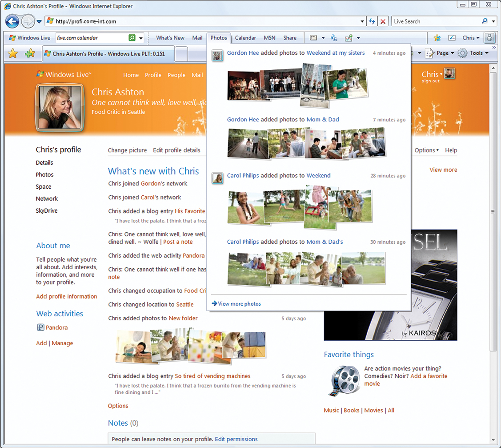The width and height of the screenshot is (501, 448).
Task: Open a new blank browser tab
Action: coord(181,54)
